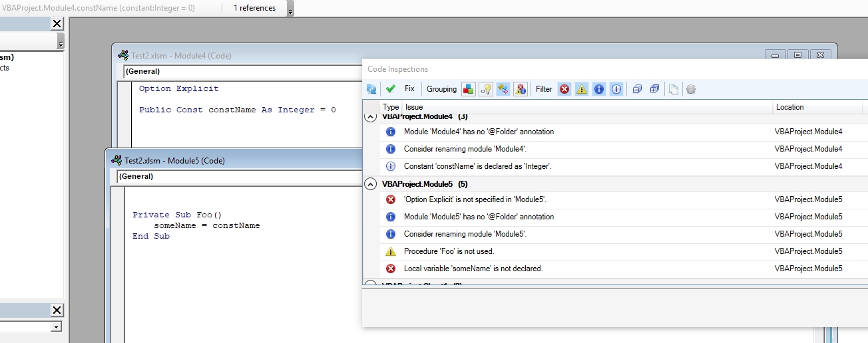
Task: Click the VBAProject.Module4.constName declaration text
Action: pyautogui.click(x=99, y=8)
